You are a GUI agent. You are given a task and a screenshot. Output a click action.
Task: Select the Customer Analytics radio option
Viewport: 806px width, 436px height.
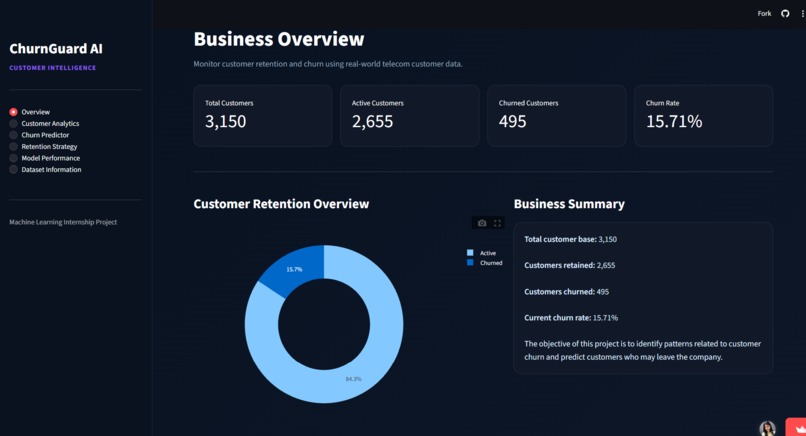coord(44,123)
